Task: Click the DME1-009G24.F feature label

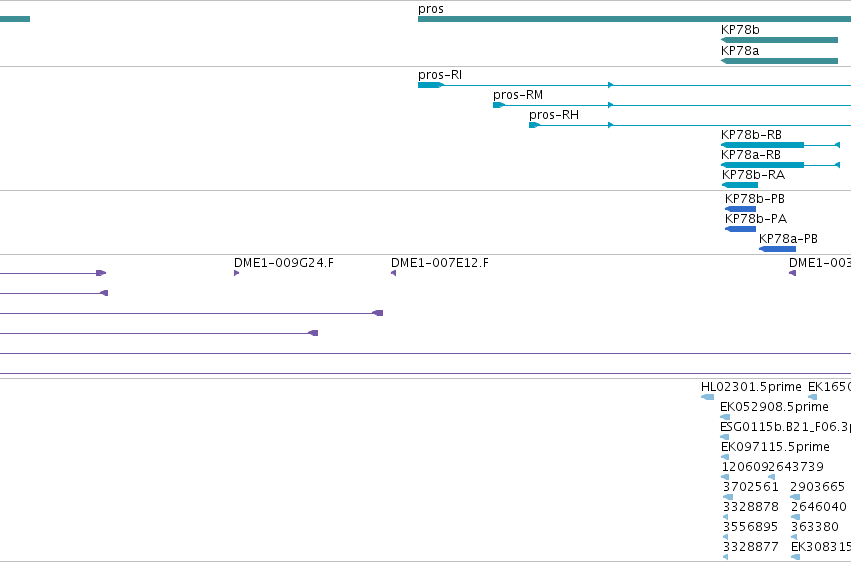Action: click(284, 263)
